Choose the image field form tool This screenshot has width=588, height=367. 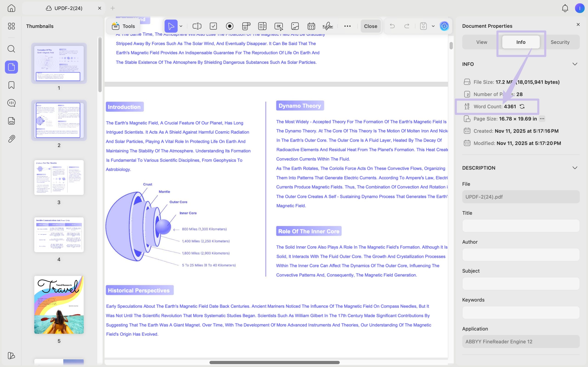pyautogui.click(x=295, y=26)
